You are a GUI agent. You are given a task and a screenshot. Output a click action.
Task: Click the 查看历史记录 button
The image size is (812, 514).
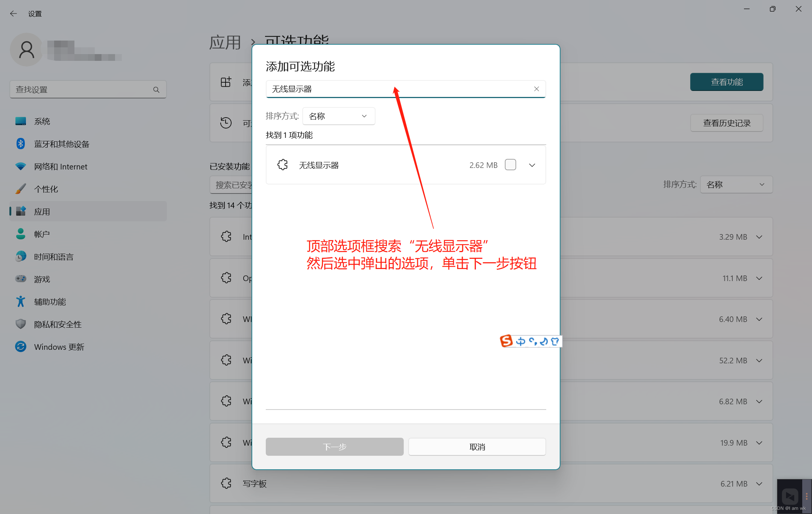tap(726, 123)
